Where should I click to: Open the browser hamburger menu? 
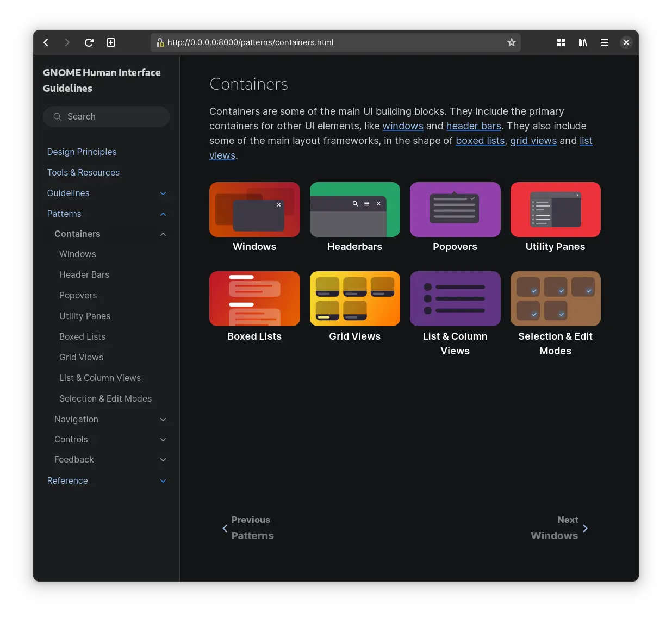604,42
